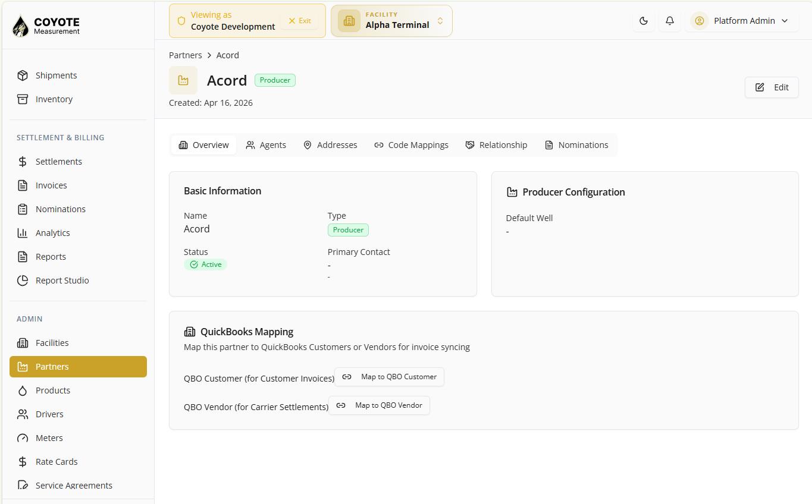Click the Primary Contact label
This screenshot has height=504, width=812.
[359, 252]
